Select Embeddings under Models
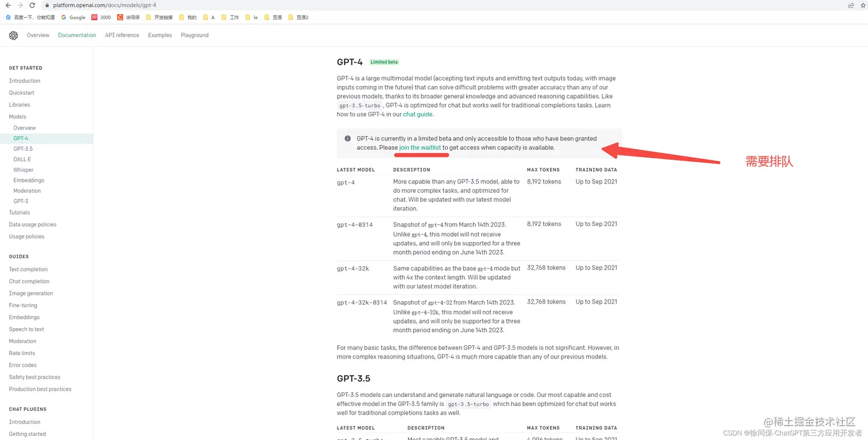868x440 pixels. tap(29, 180)
